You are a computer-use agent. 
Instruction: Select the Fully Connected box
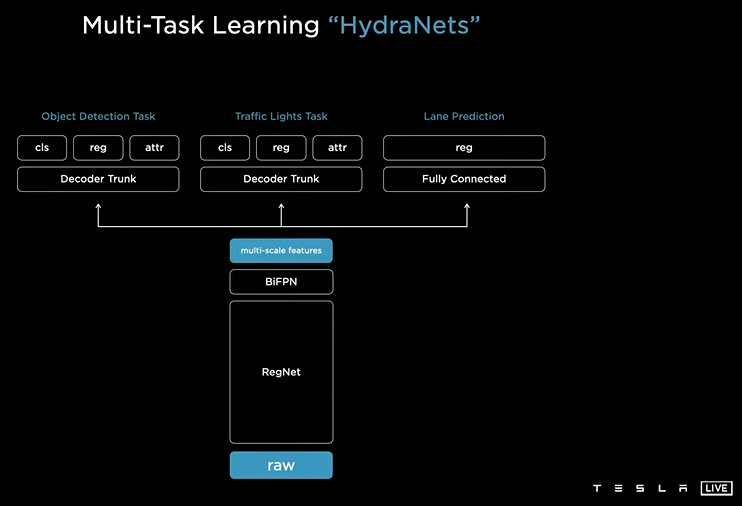pyautogui.click(x=464, y=179)
